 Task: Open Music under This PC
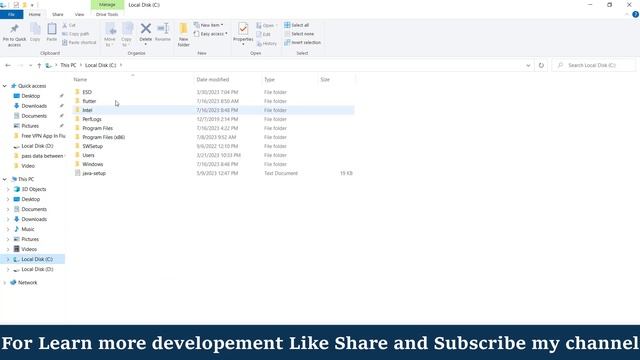tap(28, 229)
